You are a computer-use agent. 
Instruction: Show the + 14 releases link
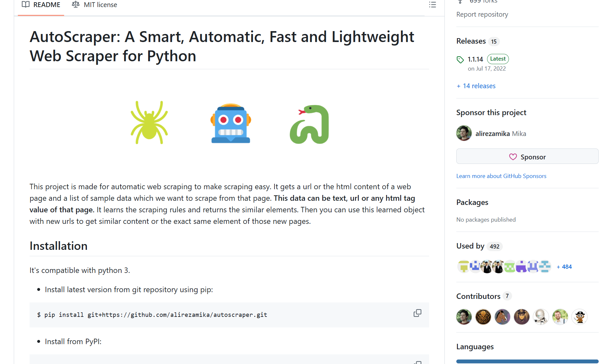tap(476, 86)
